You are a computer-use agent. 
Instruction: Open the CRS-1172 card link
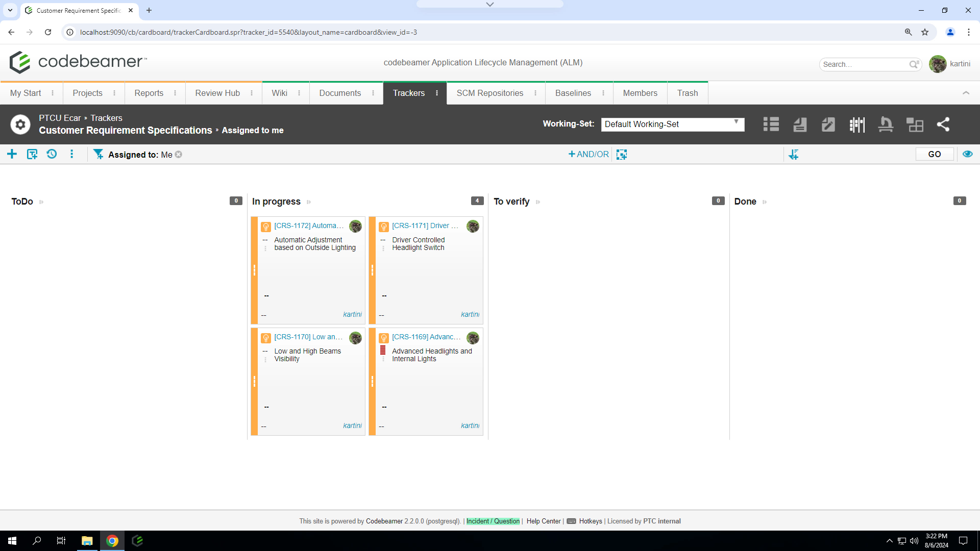(x=308, y=226)
